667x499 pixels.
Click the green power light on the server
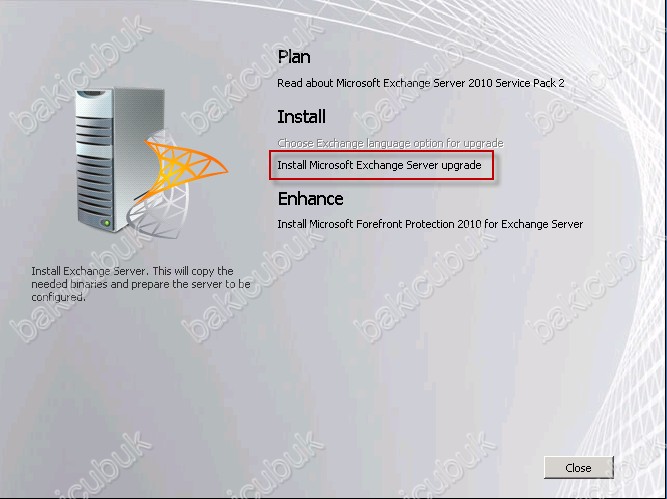point(107,223)
